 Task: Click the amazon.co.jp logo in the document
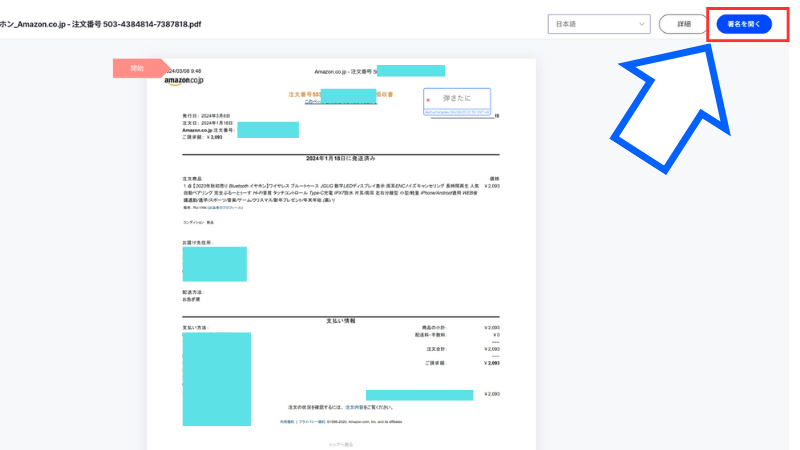(x=184, y=81)
